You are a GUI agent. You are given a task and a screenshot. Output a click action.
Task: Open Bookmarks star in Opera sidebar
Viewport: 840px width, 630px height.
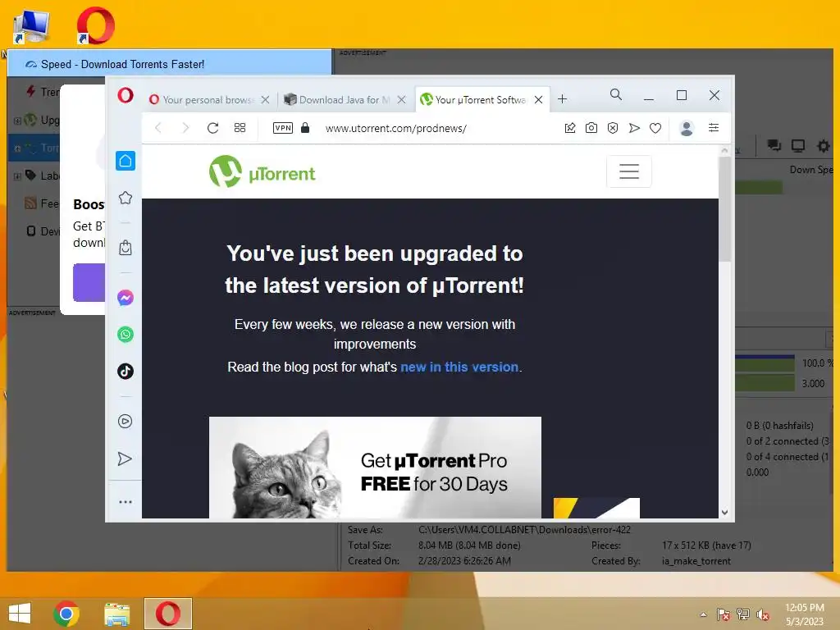pos(126,198)
